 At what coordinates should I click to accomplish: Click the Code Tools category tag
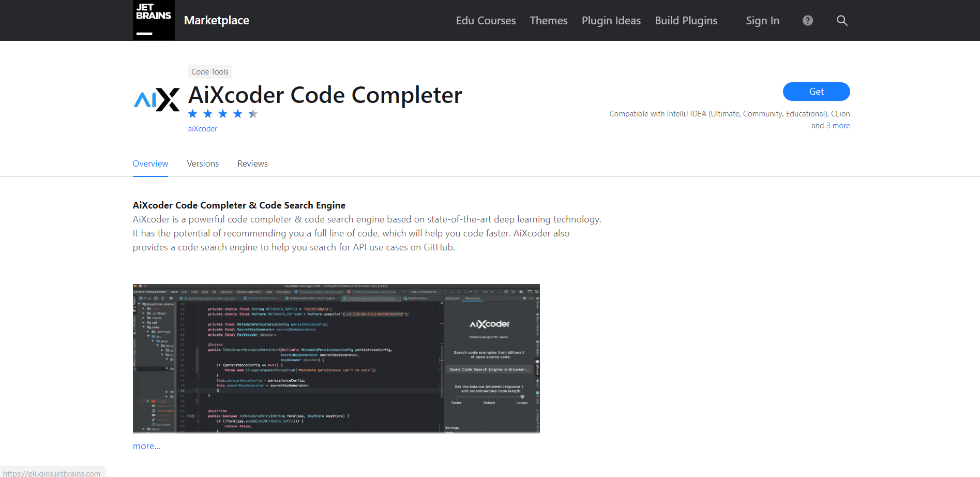[210, 72]
